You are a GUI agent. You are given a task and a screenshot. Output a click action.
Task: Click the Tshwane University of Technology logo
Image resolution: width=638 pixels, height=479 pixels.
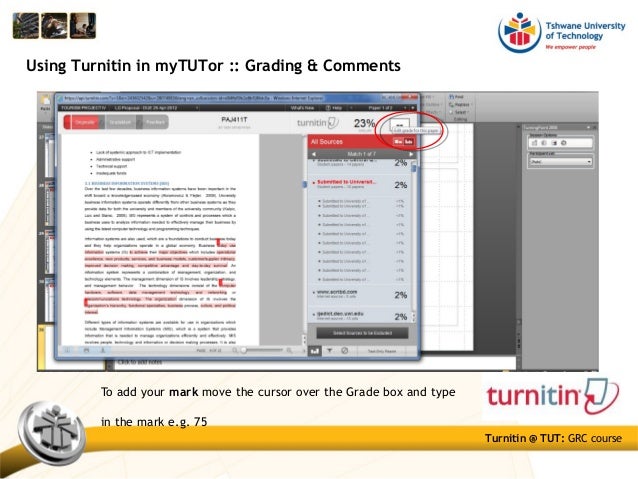click(562, 33)
